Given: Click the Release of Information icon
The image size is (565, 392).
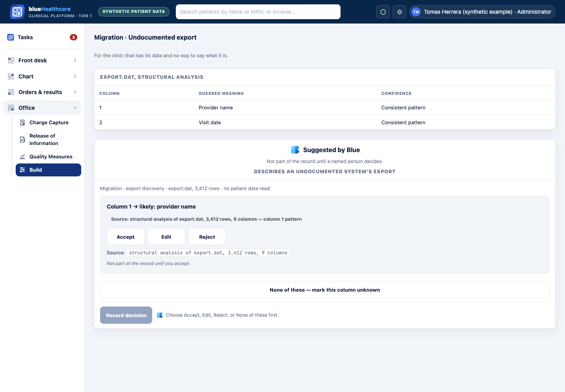Looking at the screenshot, I should [22, 140].
